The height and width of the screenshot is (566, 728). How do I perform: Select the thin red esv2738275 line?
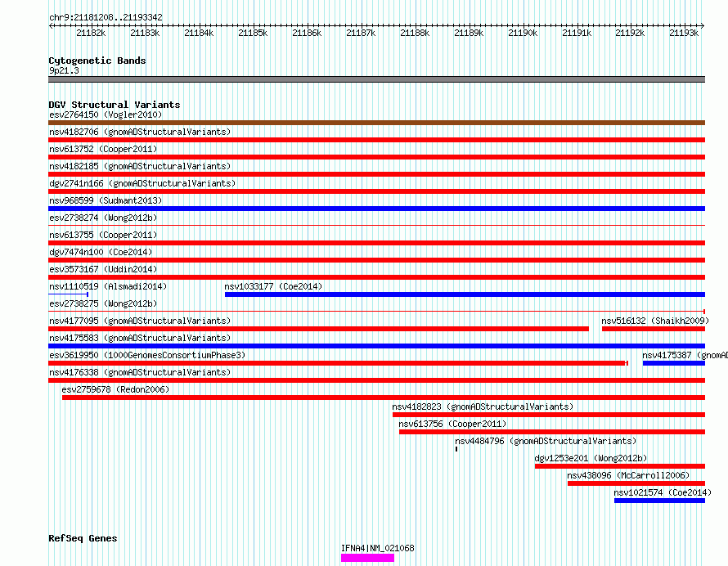tap(376, 312)
